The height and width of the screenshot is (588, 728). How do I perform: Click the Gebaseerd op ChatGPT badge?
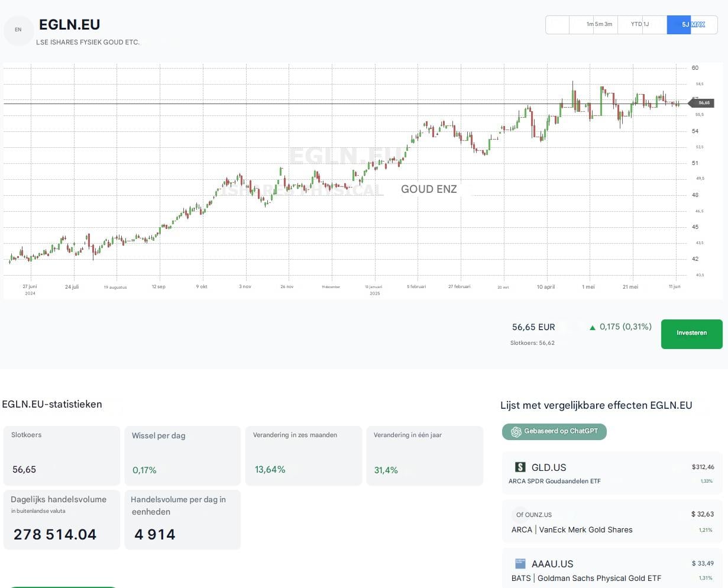pos(554,431)
